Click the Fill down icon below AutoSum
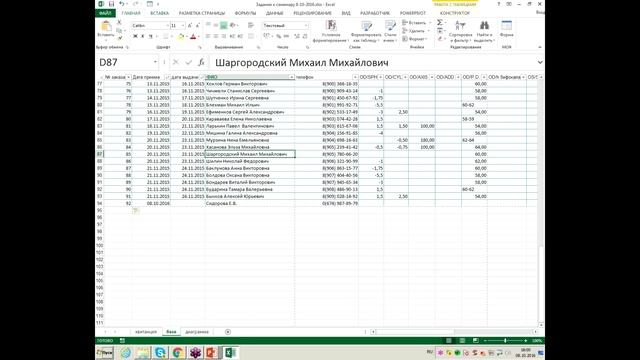This screenshot has width=640, height=360. 440,31
